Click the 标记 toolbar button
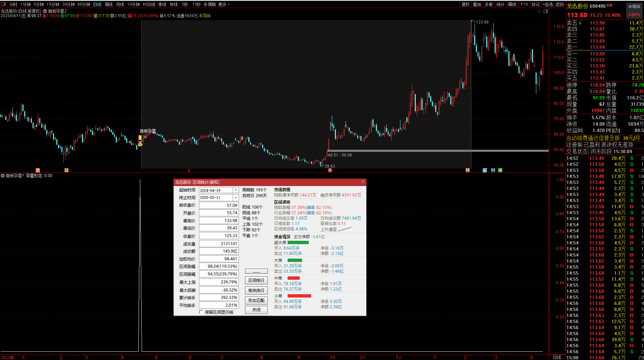 (536, 4)
